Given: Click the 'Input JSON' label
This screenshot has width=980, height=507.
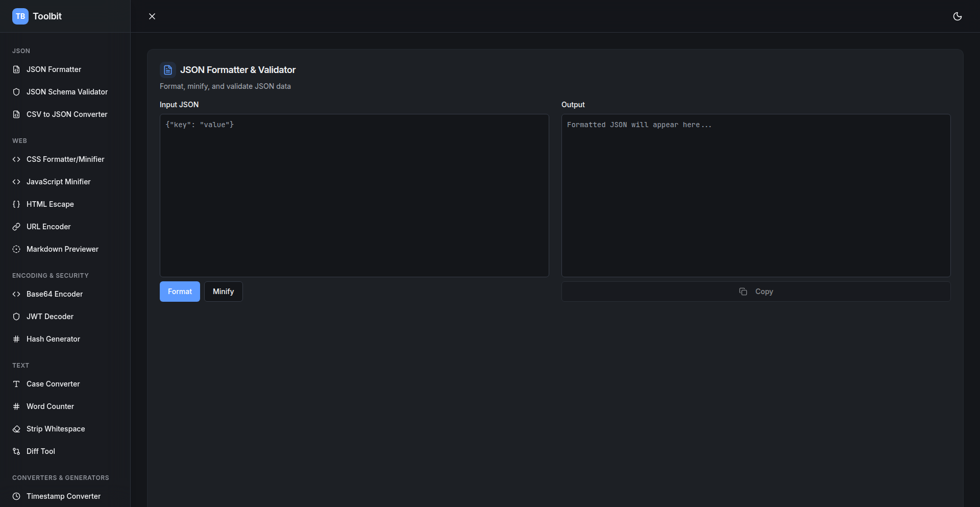Looking at the screenshot, I should pos(179,105).
